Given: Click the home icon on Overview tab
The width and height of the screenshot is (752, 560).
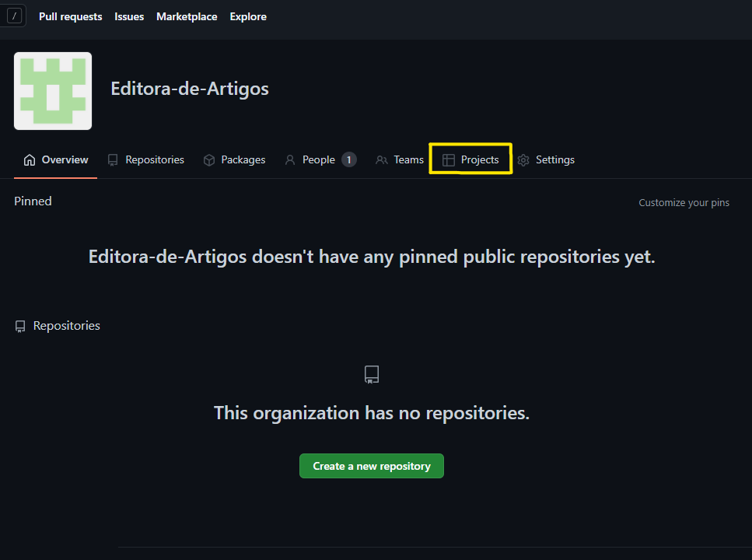Looking at the screenshot, I should [30, 159].
